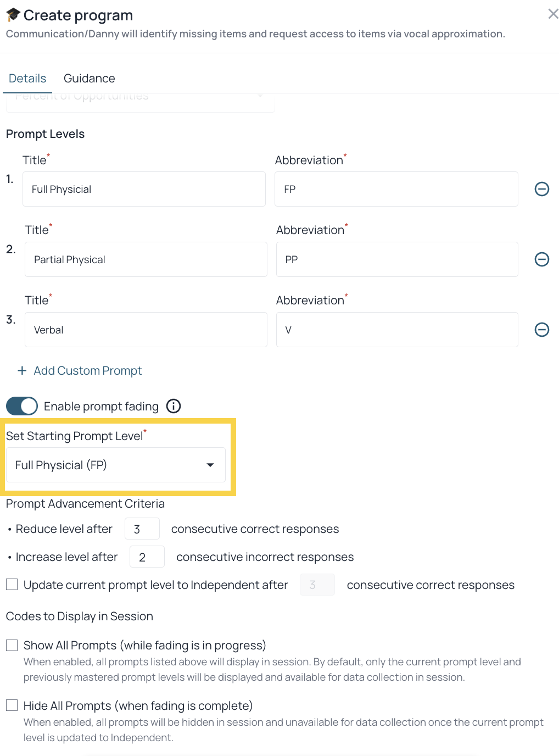
Task: Click the Add Custom Prompt link
Action: point(87,371)
